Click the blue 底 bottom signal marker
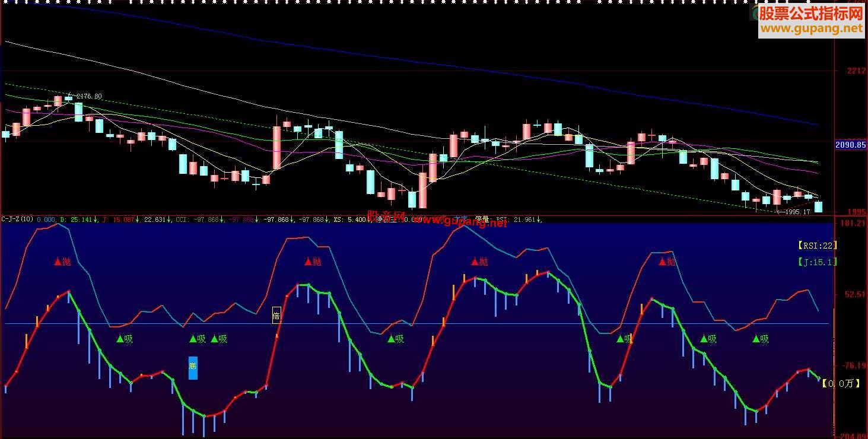Viewport: 868px width, 439px height. (193, 368)
